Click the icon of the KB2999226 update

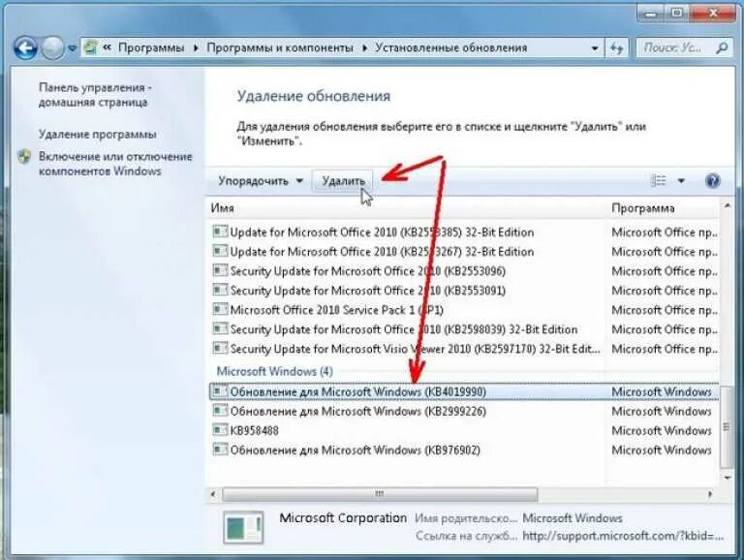tap(220, 410)
